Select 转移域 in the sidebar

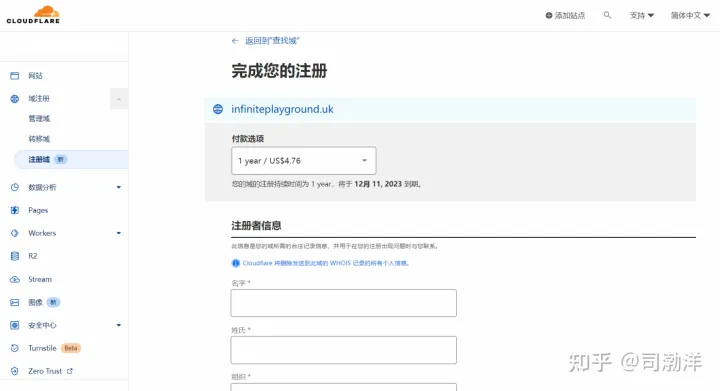click(39, 139)
